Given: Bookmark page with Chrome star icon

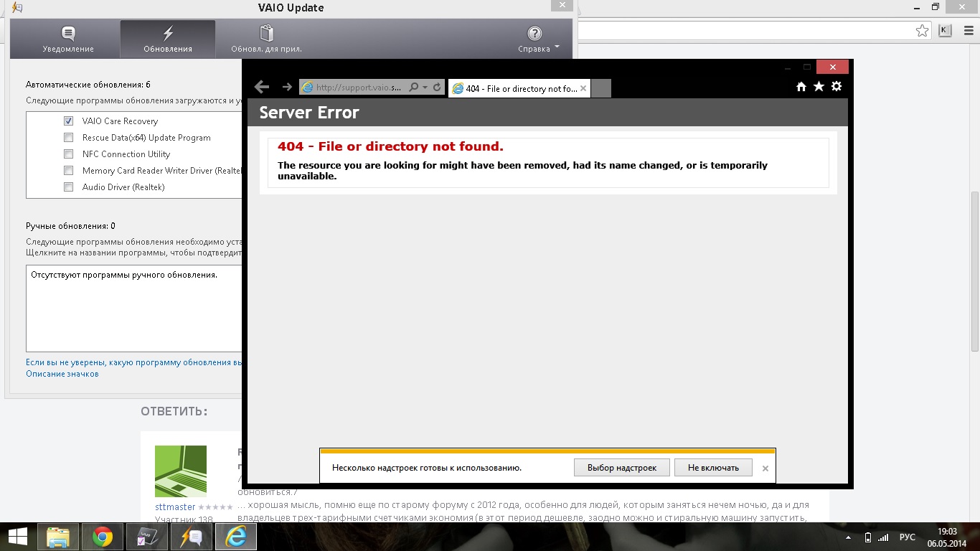Looking at the screenshot, I should 922,31.
